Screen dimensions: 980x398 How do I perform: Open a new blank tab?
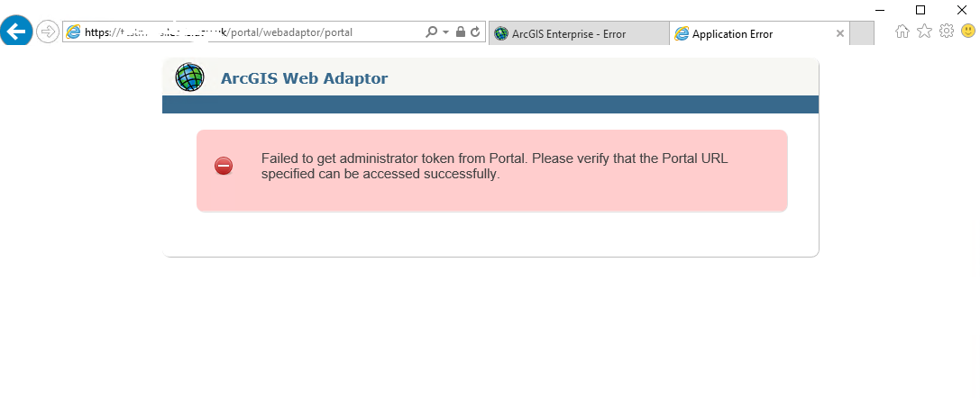pyautogui.click(x=862, y=33)
